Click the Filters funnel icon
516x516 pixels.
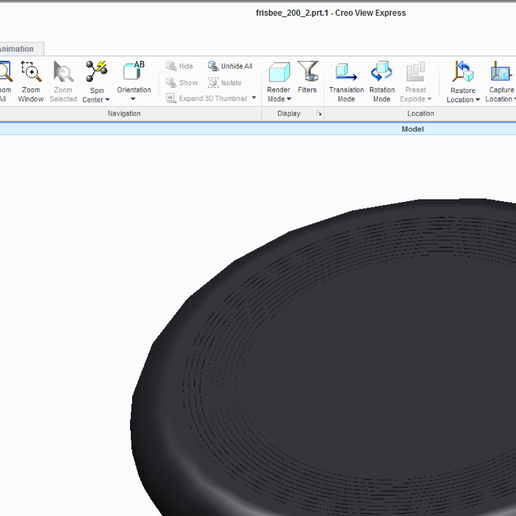pyautogui.click(x=308, y=71)
